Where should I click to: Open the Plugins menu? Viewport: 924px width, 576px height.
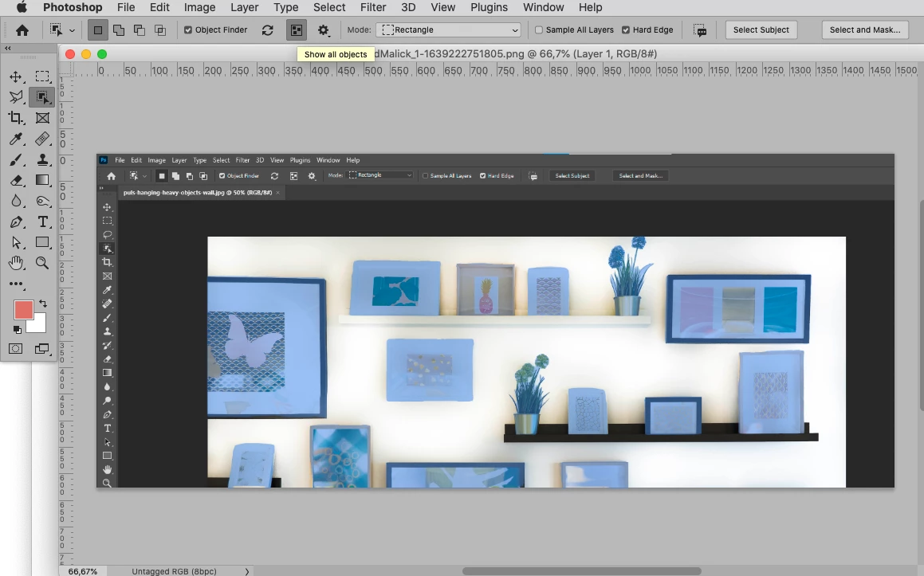(490, 8)
